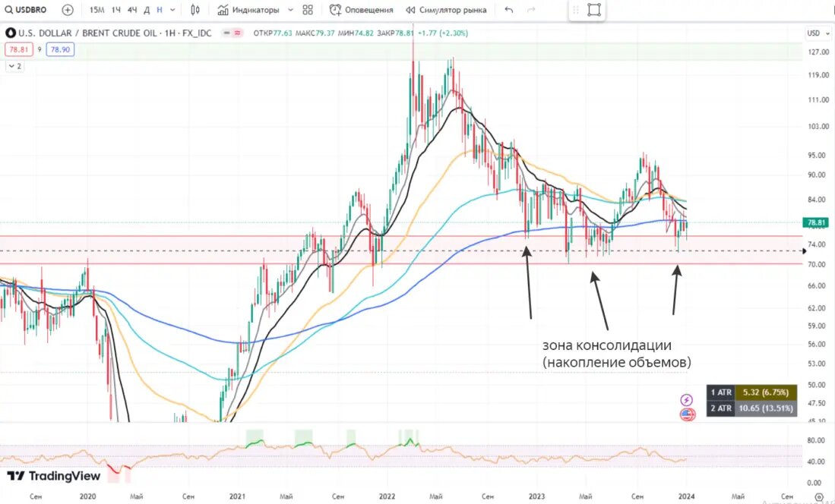Click the green 78.81 current price label
Image resolution: width=835 pixels, height=504 pixels.
pyautogui.click(x=816, y=222)
